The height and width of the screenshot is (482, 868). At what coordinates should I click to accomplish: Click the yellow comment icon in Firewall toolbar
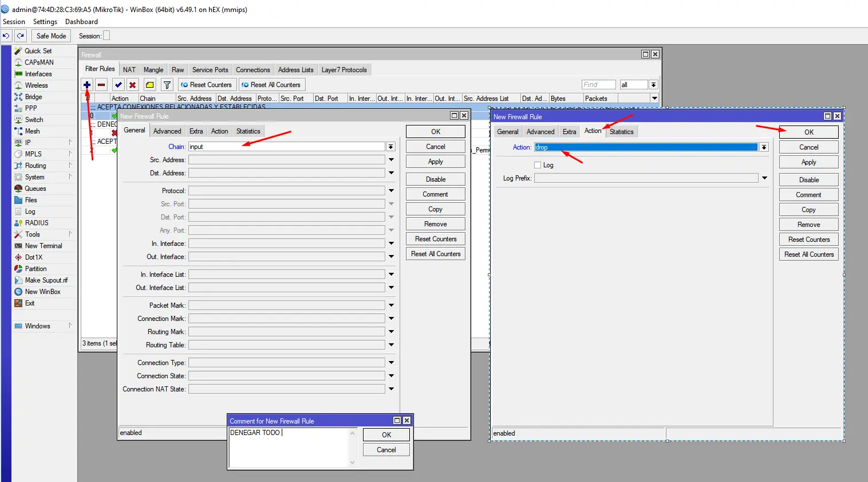coord(149,85)
